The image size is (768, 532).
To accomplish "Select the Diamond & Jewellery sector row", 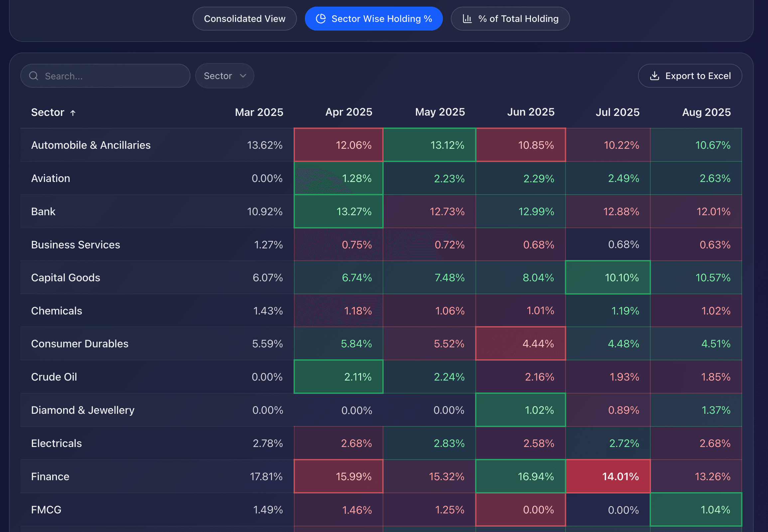I will pos(83,410).
